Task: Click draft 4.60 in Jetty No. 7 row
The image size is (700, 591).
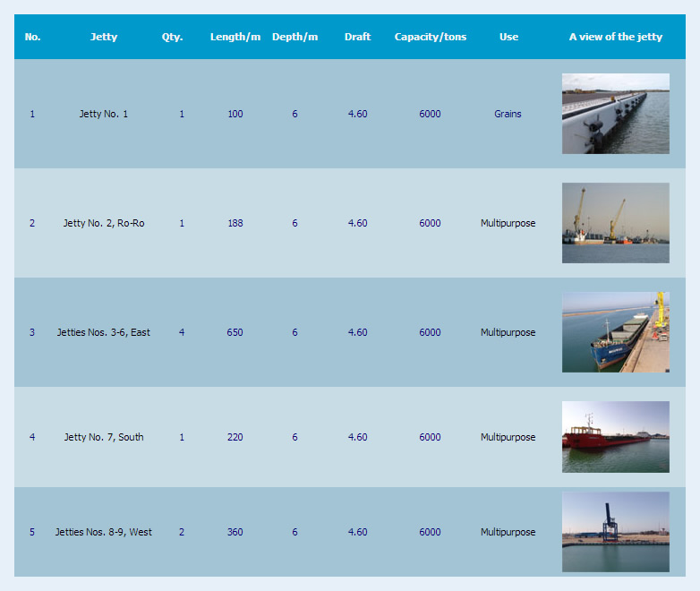Action: [x=357, y=437]
